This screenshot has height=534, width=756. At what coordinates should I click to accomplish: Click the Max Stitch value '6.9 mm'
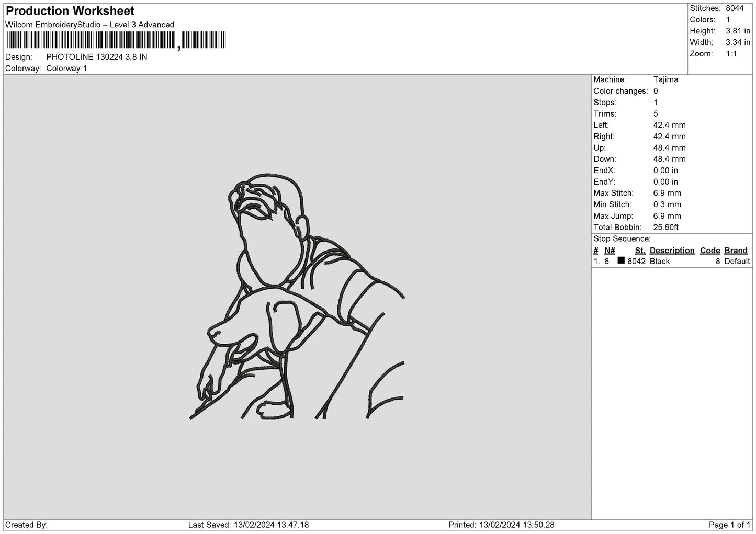pos(668,194)
